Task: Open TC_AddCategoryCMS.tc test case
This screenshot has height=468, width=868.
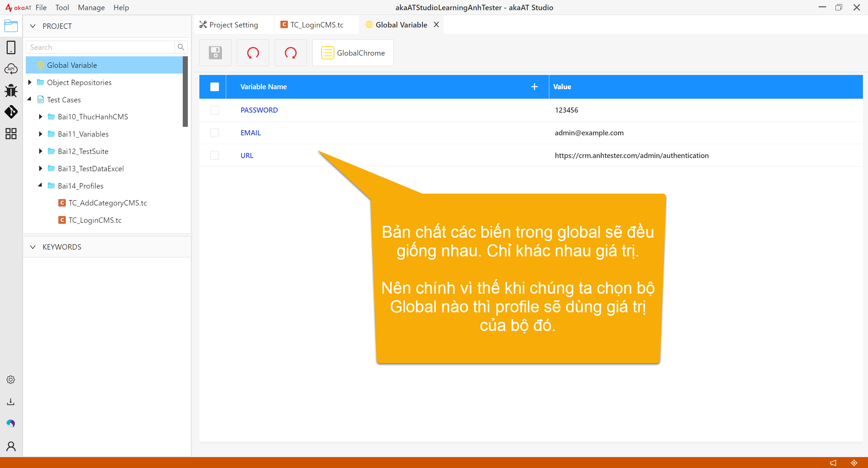Action: tap(108, 203)
